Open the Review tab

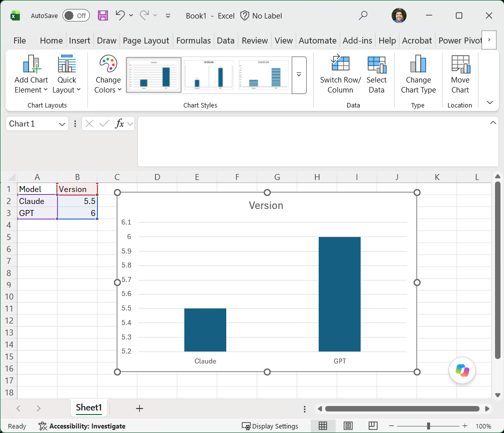[x=255, y=40]
